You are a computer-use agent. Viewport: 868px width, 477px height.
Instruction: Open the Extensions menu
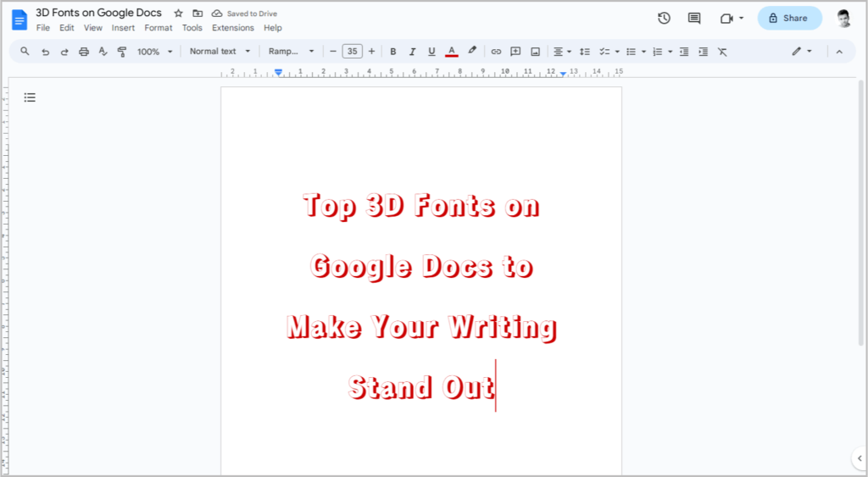click(x=232, y=28)
